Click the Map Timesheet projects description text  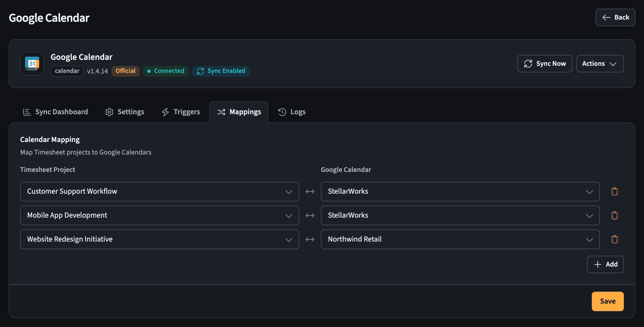pyautogui.click(x=86, y=152)
